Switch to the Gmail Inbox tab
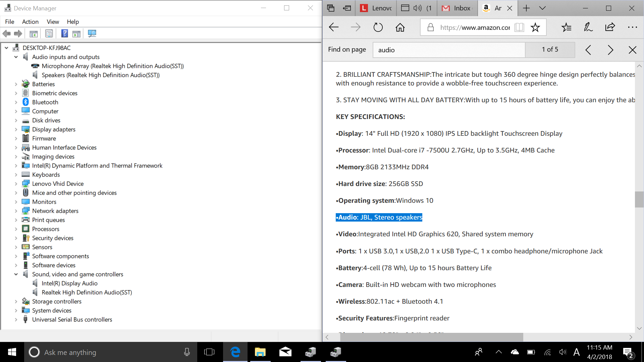 (x=458, y=8)
